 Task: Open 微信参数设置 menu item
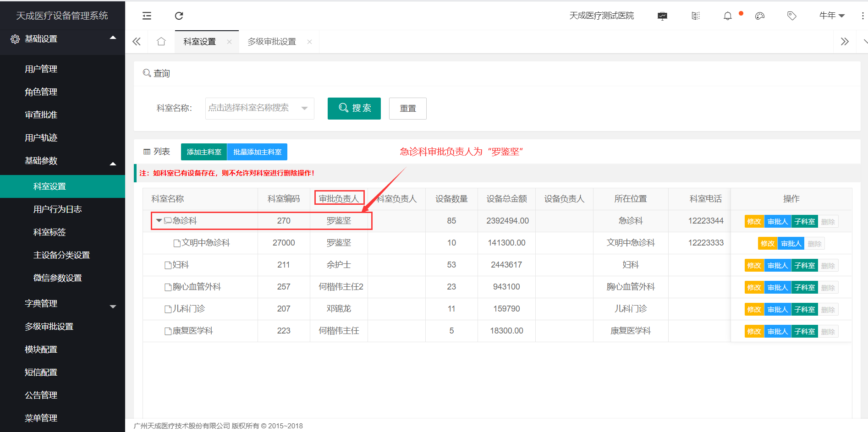pos(57,278)
